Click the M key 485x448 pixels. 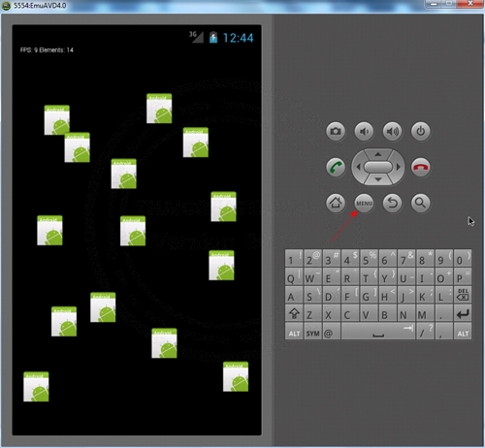pyautogui.click(x=425, y=313)
